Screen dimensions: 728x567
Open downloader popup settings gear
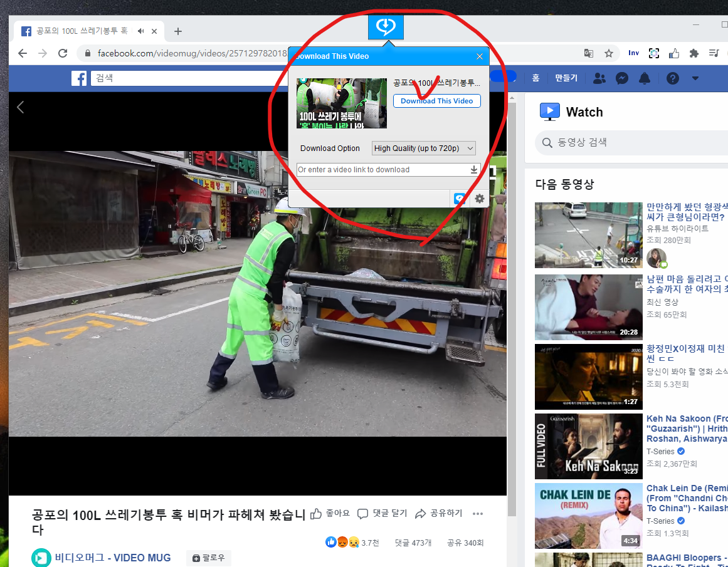[x=480, y=199]
